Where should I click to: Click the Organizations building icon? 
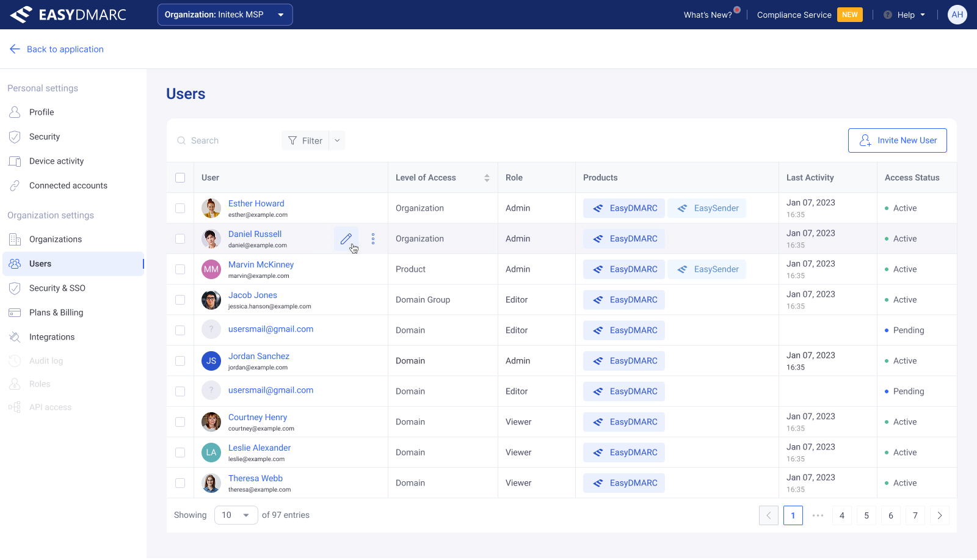pos(15,239)
